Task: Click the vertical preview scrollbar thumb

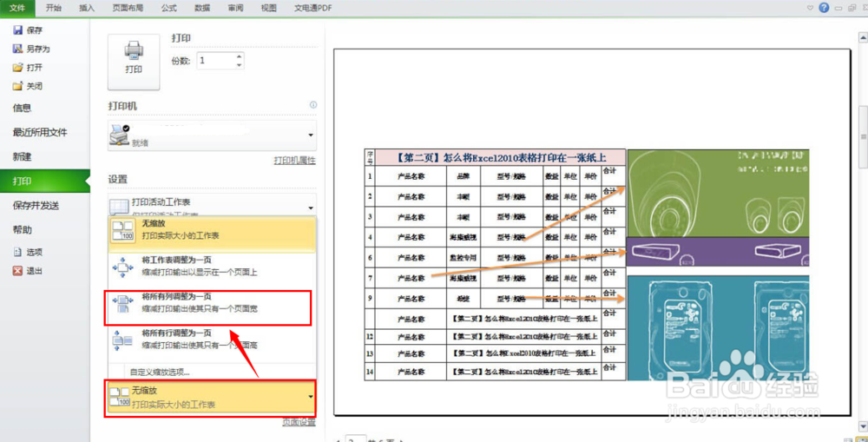Action: [863, 136]
